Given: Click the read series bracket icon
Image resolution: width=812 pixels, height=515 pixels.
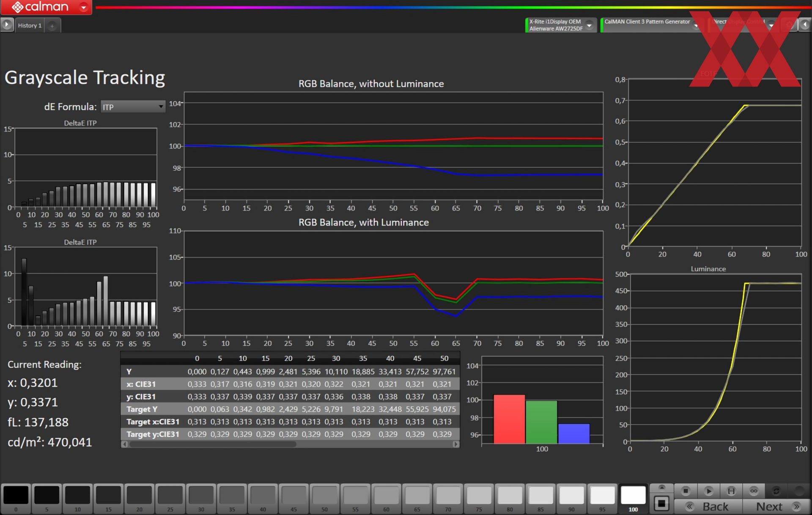Looking at the screenshot, I should (x=731, y=491).
